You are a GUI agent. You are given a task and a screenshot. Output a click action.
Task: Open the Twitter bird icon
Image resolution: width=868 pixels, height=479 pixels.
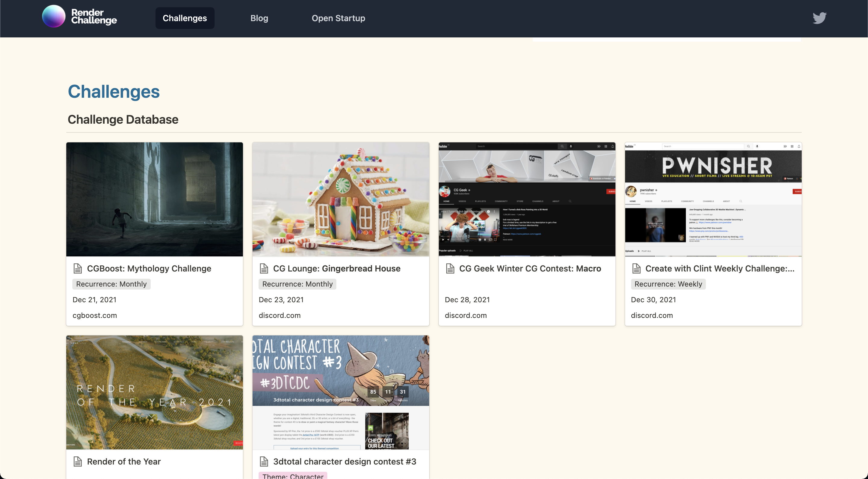click(x=819, y=18)
